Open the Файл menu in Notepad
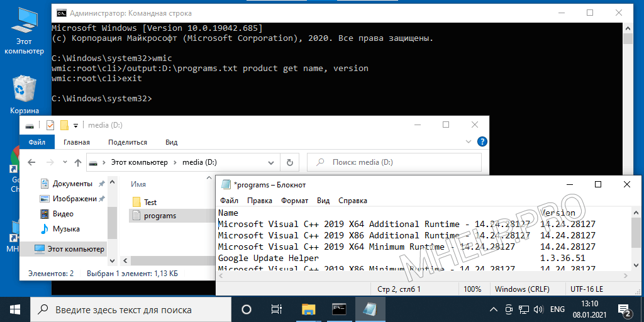This screenshot has width=644, height=322. 229,201
